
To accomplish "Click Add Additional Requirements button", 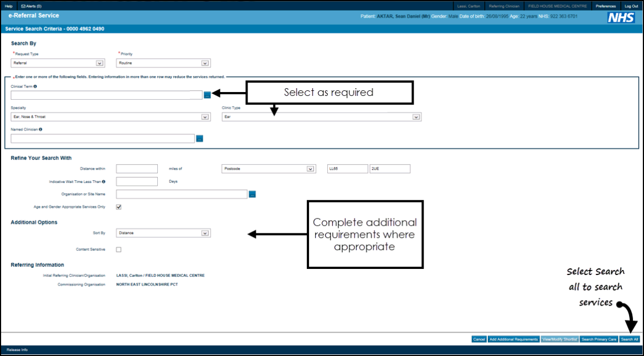I will 513,339.
